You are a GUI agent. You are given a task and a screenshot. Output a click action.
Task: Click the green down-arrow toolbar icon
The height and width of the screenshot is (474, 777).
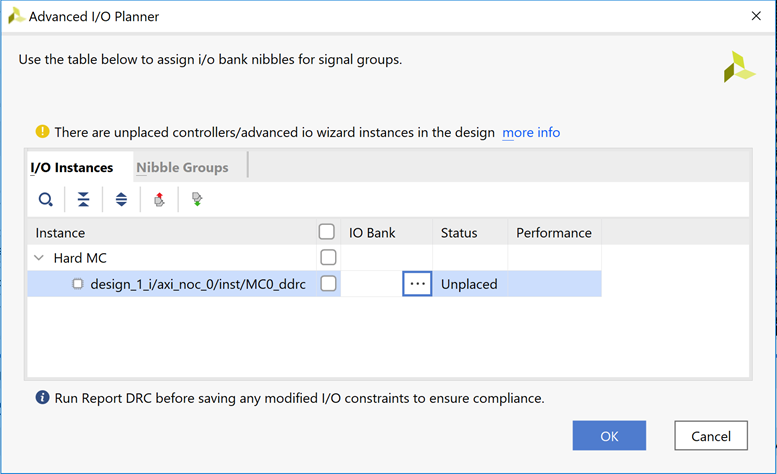click(196, 200)
